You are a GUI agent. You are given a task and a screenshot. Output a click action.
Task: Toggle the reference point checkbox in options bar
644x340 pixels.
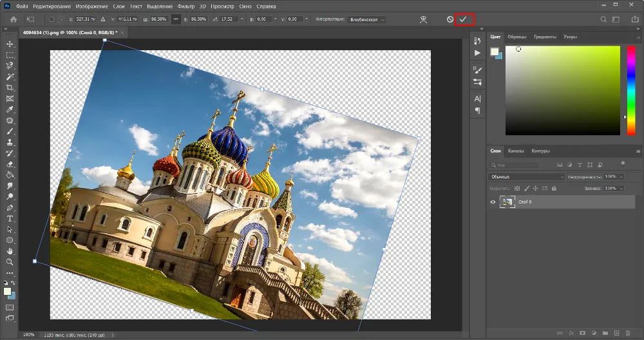point(52,19)
